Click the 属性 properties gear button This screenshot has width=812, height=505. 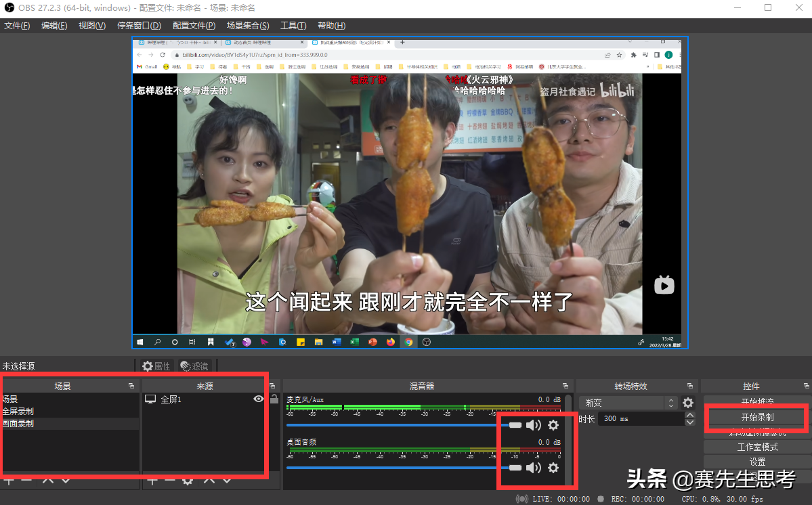click(156, 366)
